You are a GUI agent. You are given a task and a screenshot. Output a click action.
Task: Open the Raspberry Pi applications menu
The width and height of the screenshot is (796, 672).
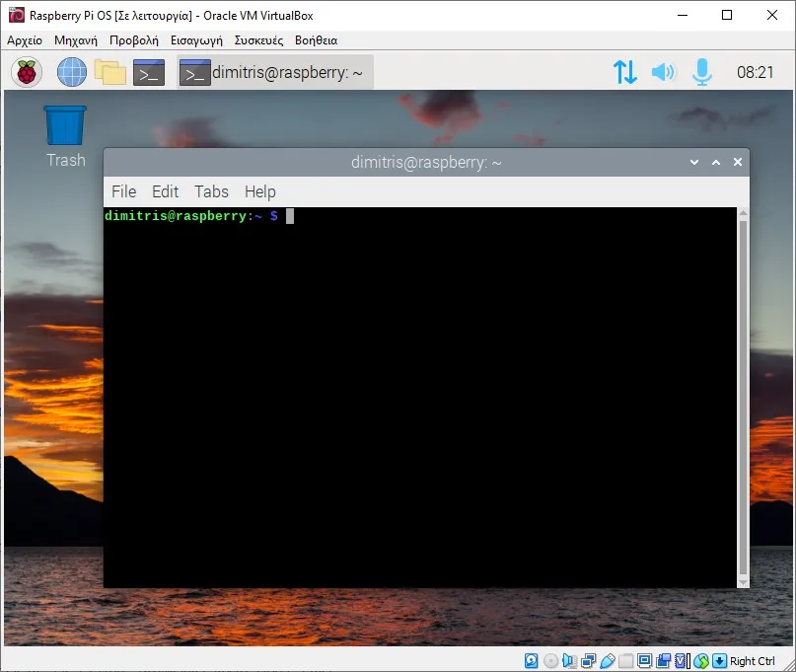24,71
